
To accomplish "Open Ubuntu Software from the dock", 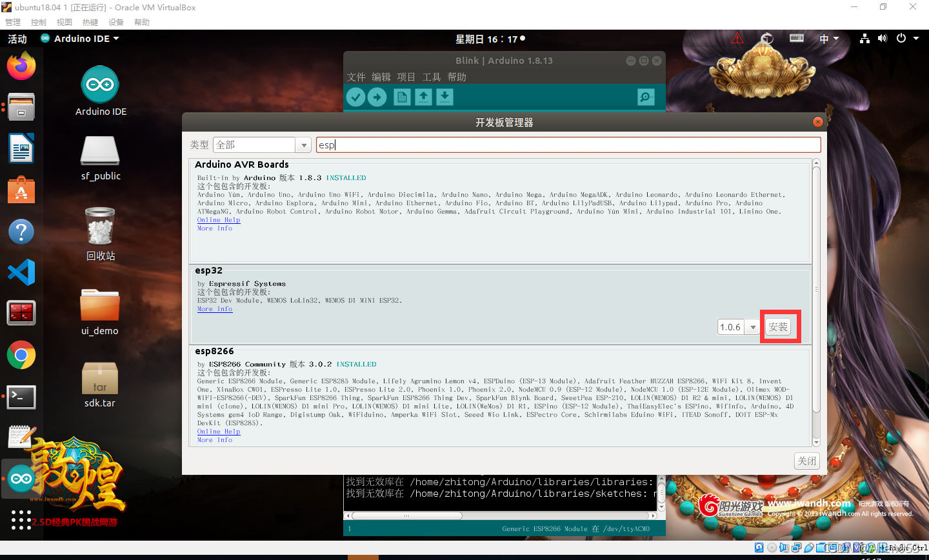I will pyautogui.click(x=21, y=190).
